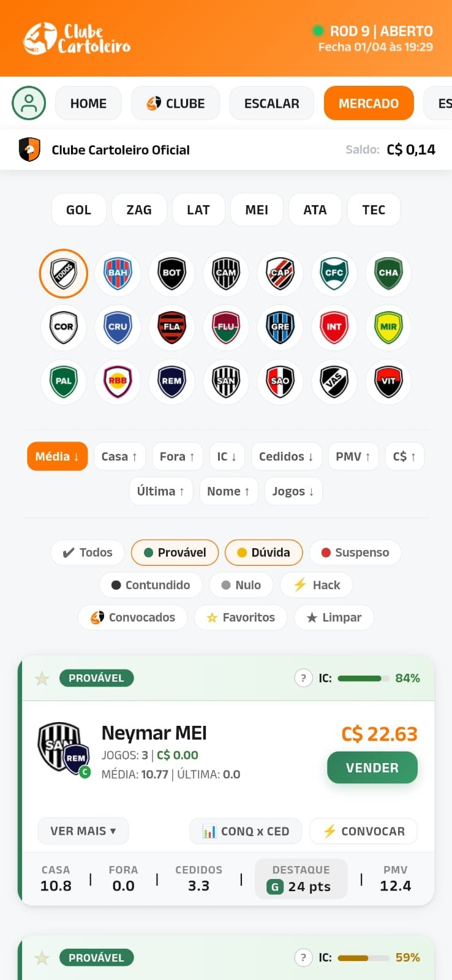Viewport: 452px width, 980px height.
Task: Open the ESCALAR section
Action: [271, 103]
